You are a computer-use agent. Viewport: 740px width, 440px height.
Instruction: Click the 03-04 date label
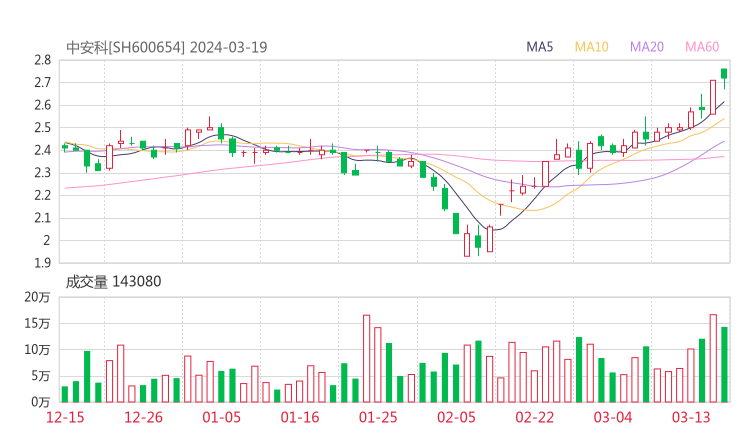pos(612,417)
